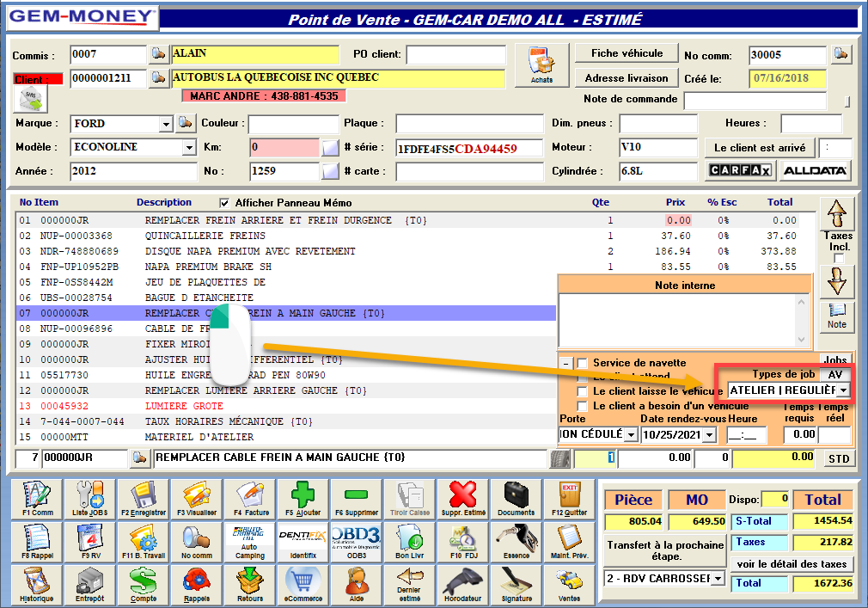Open the Types de job dropdown
Image resolution: width=868 pixels, height=608 pixels.
click(843, 390)
